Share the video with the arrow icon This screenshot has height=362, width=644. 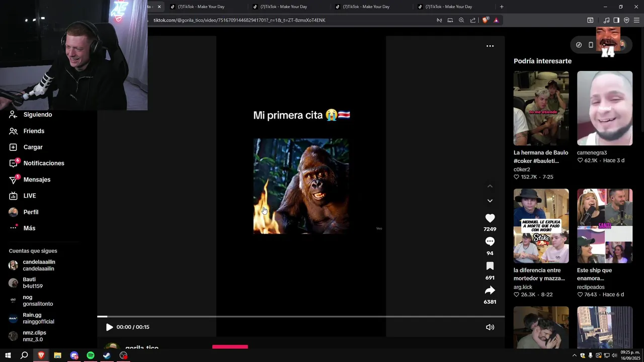pyautogui.click(x=490, y=290)
